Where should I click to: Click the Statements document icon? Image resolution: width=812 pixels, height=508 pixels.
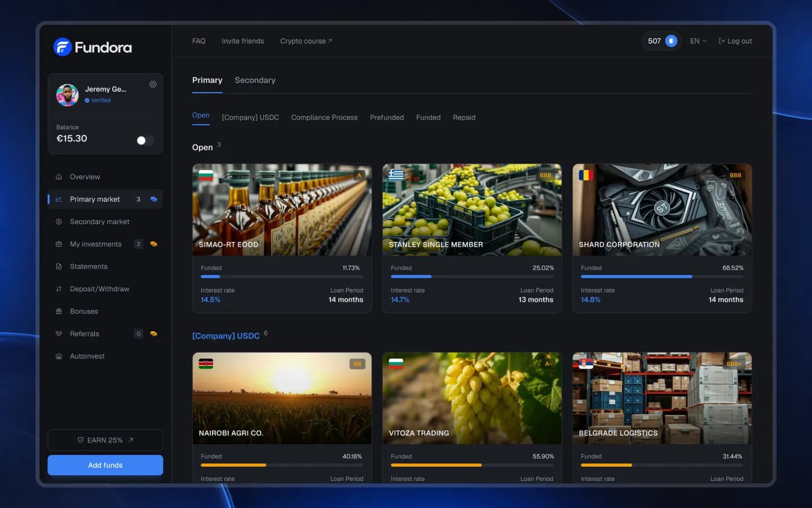(x=59, y=266)
